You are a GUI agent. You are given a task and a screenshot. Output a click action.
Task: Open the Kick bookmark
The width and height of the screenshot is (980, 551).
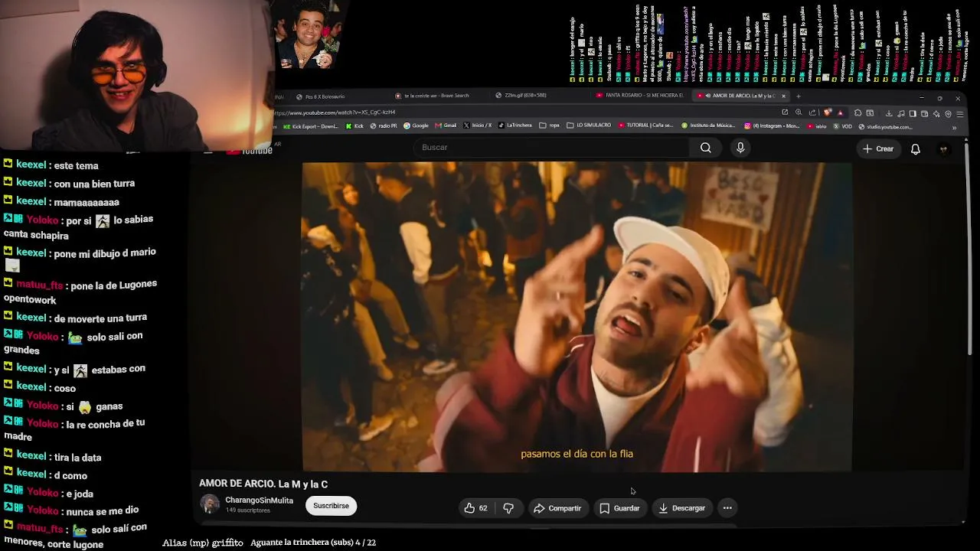(x=354, y=126)
